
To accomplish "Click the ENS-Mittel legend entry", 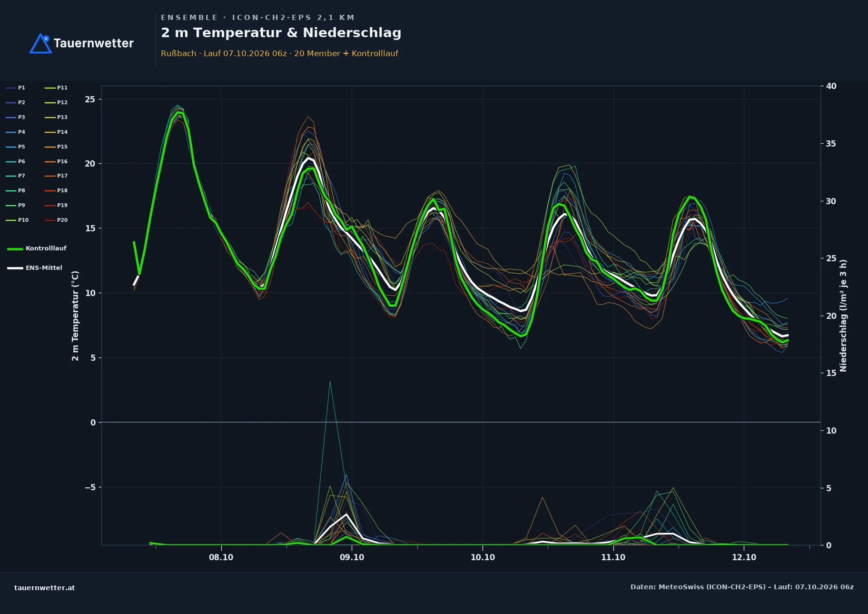I will pyautogui.click(x=35, y=268).
